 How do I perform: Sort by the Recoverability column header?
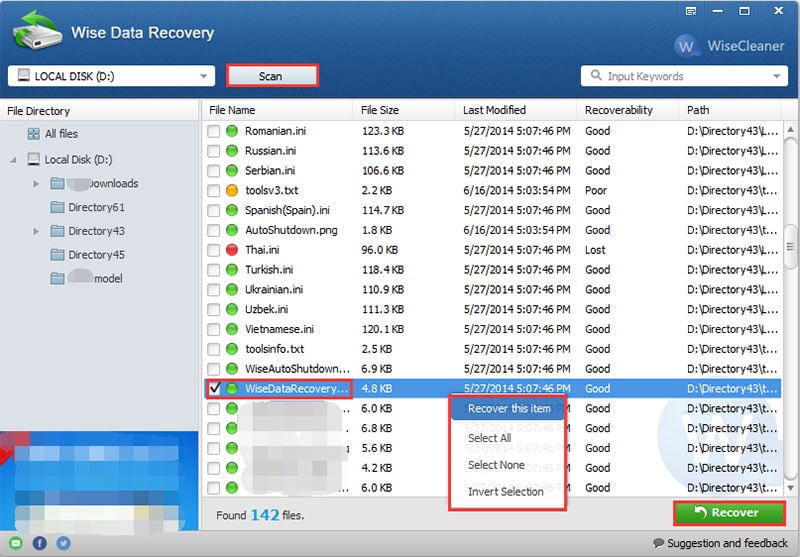pos(628,110)
